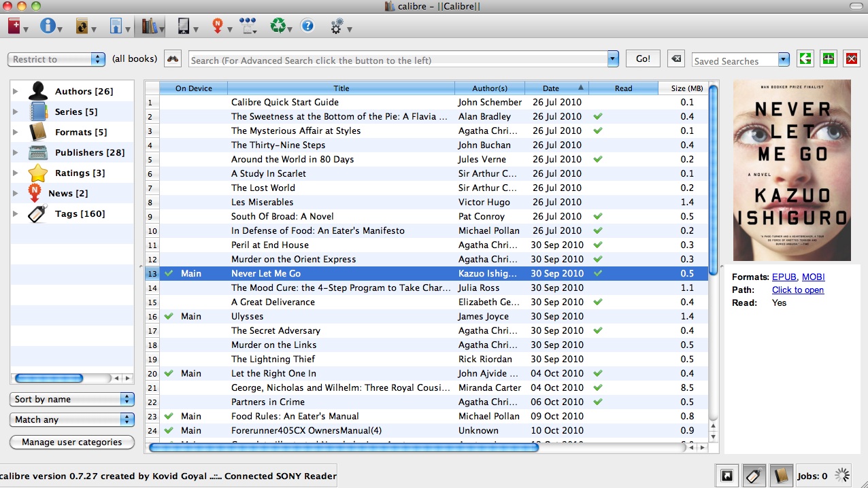Click the Series books icon
This screenshot has width=868, height=488.
point(38,111)
